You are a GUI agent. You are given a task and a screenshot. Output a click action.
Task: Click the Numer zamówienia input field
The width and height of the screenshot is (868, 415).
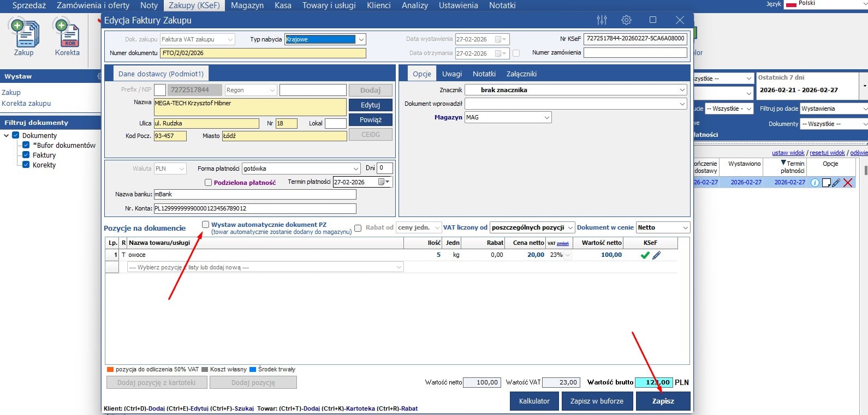pyautogui.click(x=635, y=53)
